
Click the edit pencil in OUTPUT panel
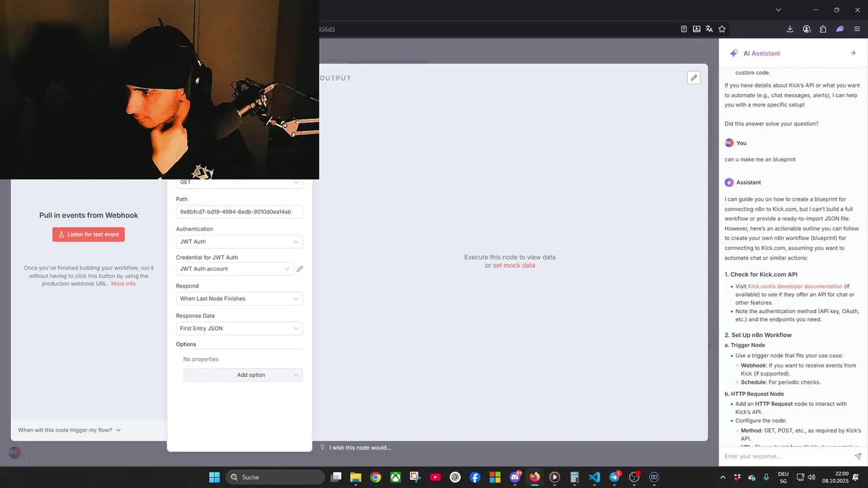tap(694, 78)
